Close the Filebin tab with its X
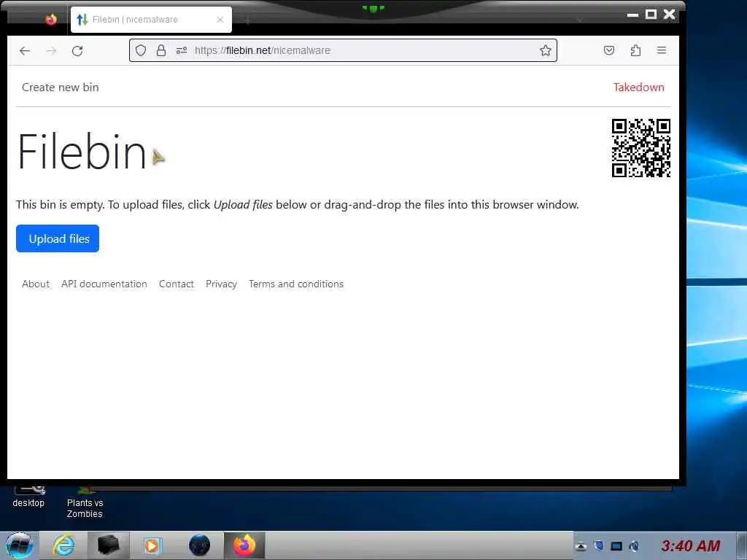The width and height of the screenshot is (747, 560). tap(220, 20)
